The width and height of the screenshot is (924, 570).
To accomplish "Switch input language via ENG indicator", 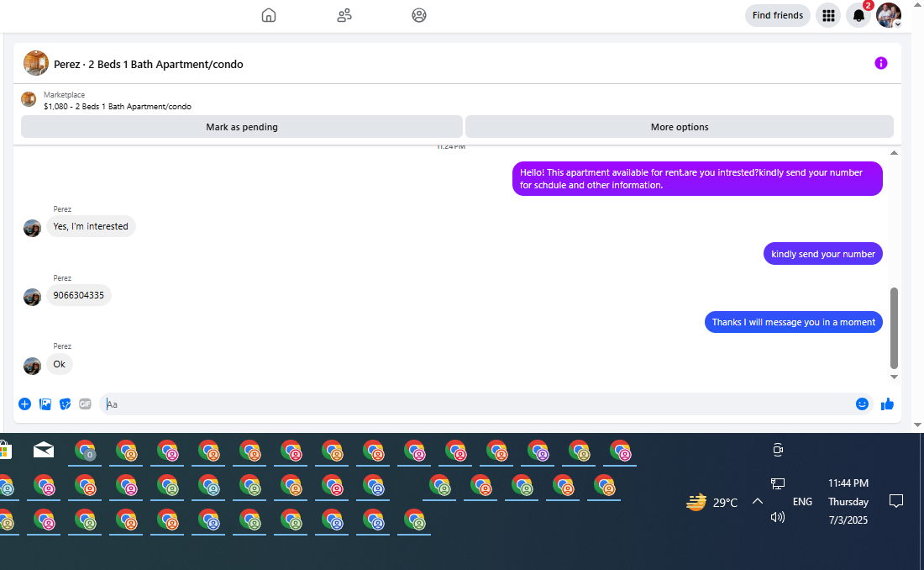I will point(802,502).
